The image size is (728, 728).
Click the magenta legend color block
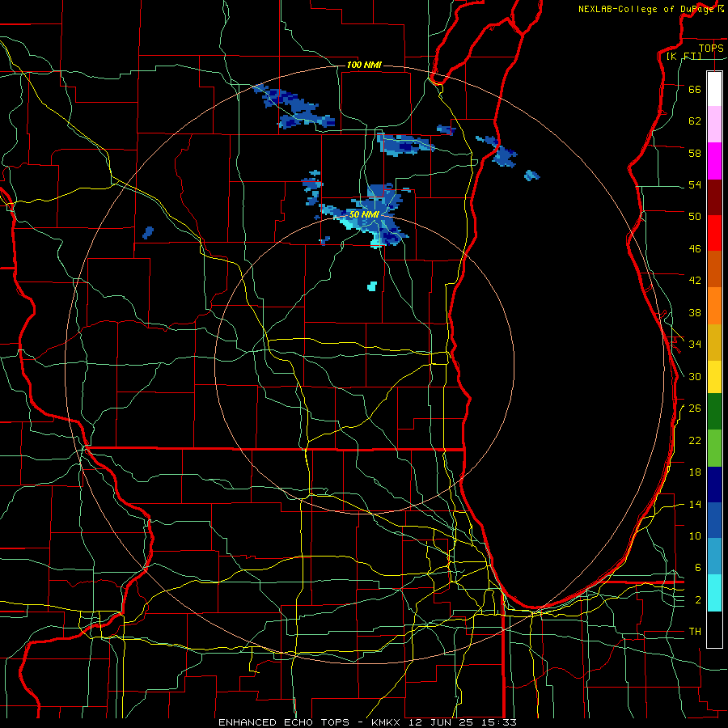click(714, 161)
